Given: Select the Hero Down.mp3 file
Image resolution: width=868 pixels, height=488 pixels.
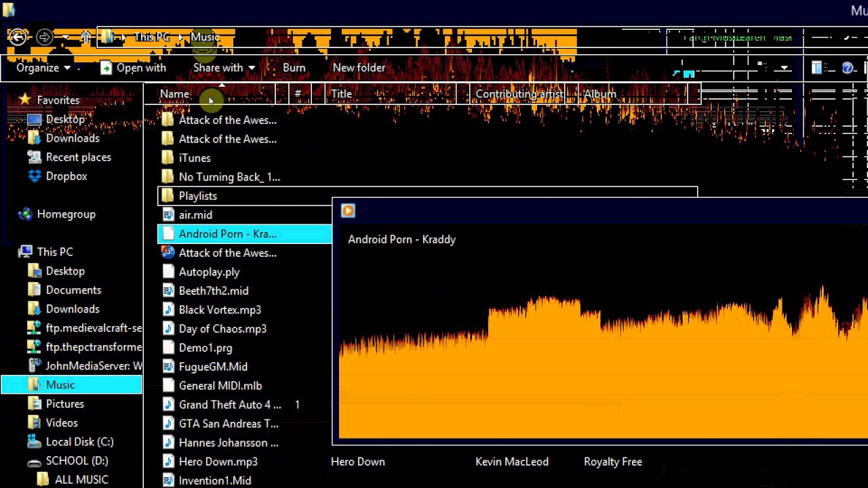Looking at the screenshot, I should click(218, 462).
